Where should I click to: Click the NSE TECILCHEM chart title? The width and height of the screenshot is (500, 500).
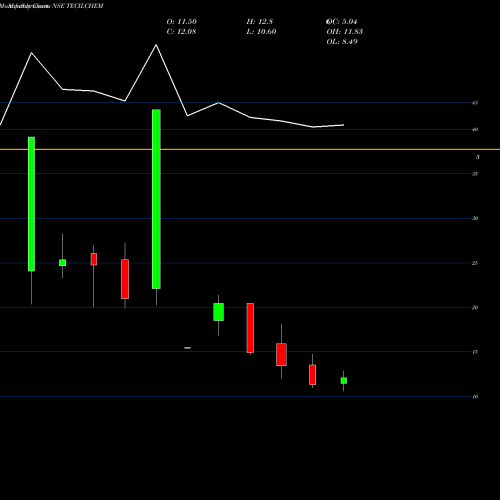pos(78,6)
